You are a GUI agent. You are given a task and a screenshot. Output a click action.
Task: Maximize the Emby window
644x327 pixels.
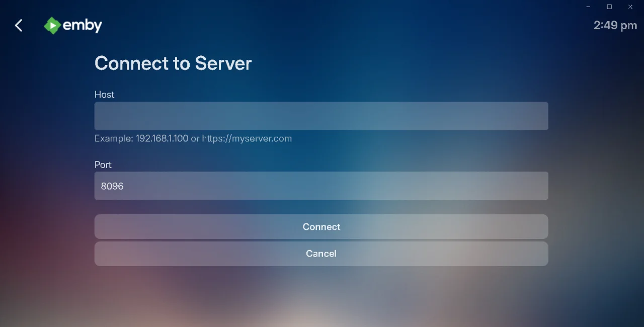pos(609,7)
